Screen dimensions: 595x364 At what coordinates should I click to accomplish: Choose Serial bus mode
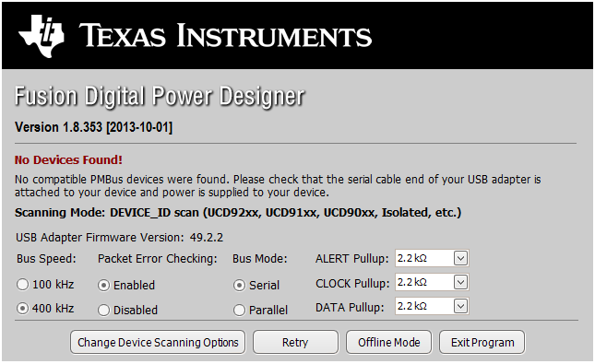pos(239,285)
